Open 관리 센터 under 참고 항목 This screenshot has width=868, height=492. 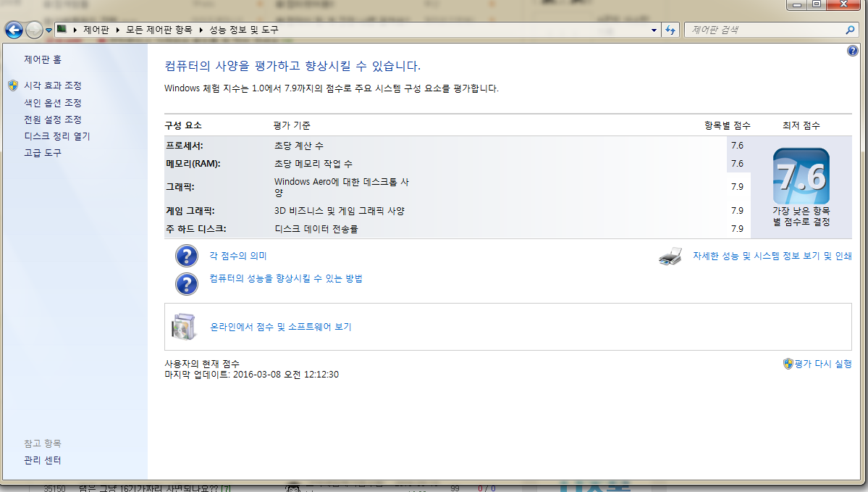[x=43, y=461]
